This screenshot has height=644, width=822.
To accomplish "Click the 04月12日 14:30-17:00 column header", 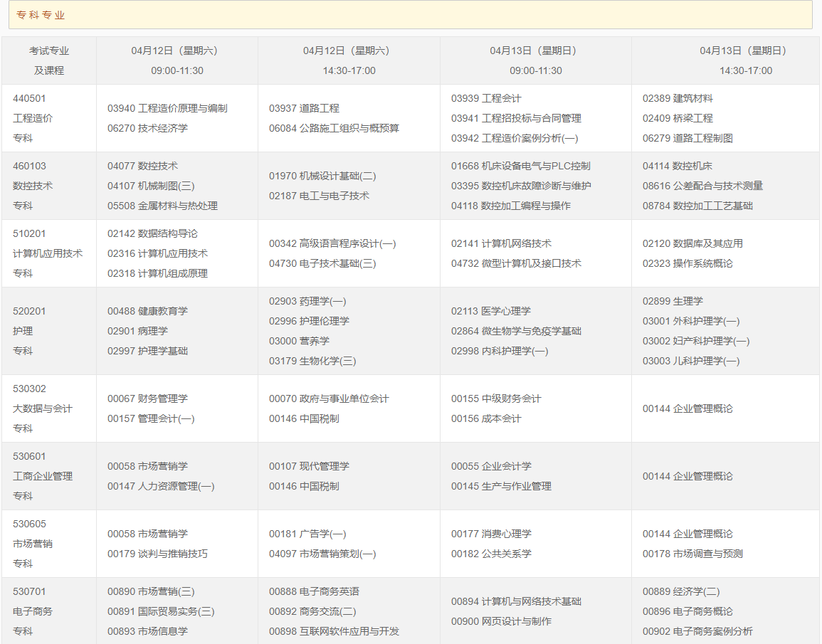I will [x=349, y=60].
